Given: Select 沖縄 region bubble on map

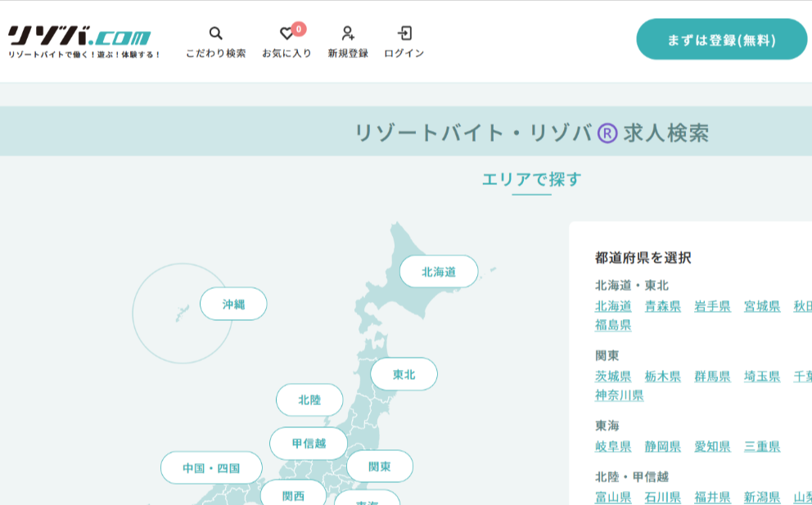Looking at the screenshot, I should 233,304.
